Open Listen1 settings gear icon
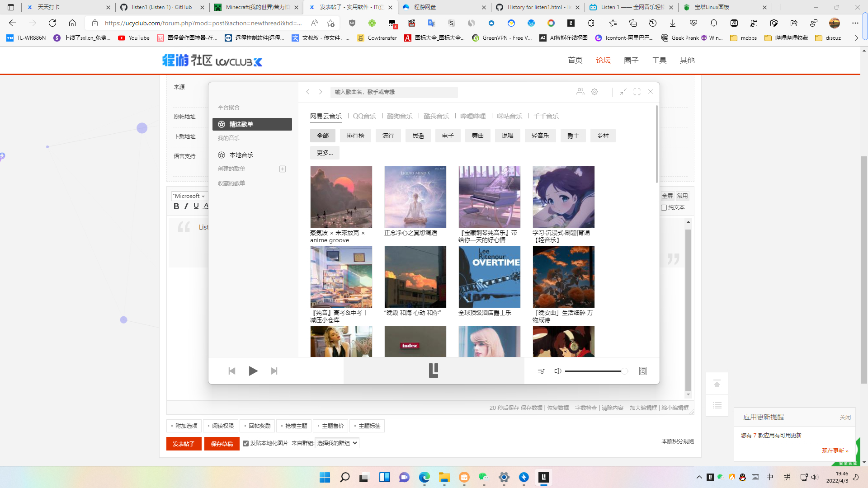Image resolution: width=868 pixels, height=488 pixels. click(594, 92)
